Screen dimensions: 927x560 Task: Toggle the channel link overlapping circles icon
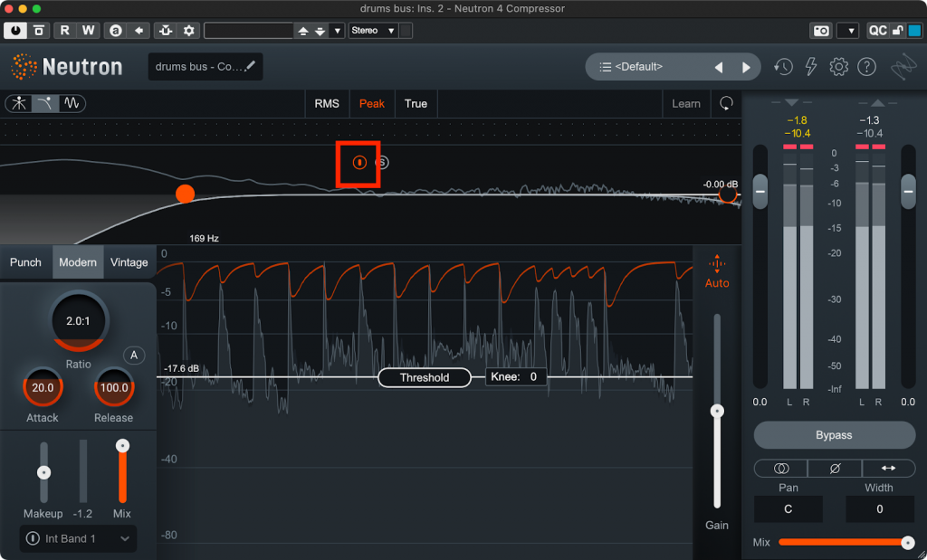pos(781,469)
